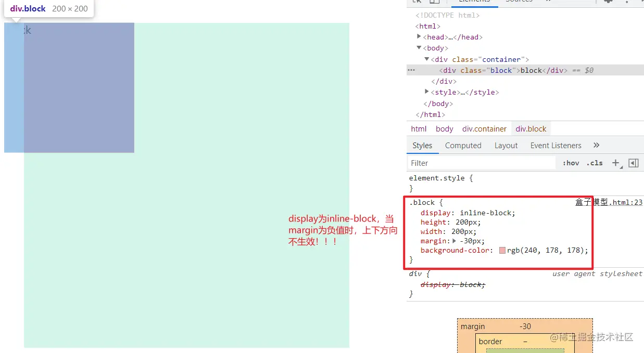Focus the styles Filter input field
Image resolution: width=644 pixels, height=353 pixels.
click(x=482, y=163)
